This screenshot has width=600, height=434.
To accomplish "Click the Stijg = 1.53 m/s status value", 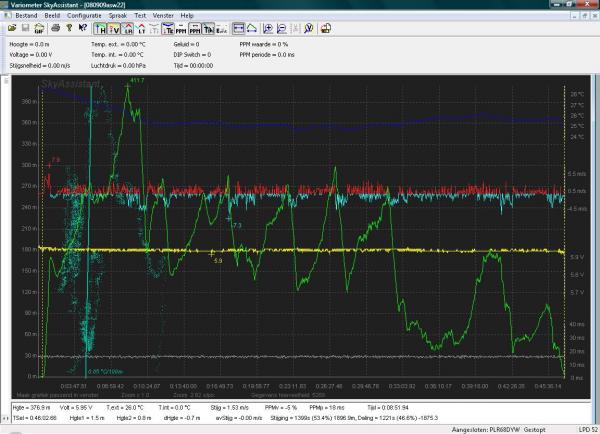I will pyautogui.click(x=230, y=408).
